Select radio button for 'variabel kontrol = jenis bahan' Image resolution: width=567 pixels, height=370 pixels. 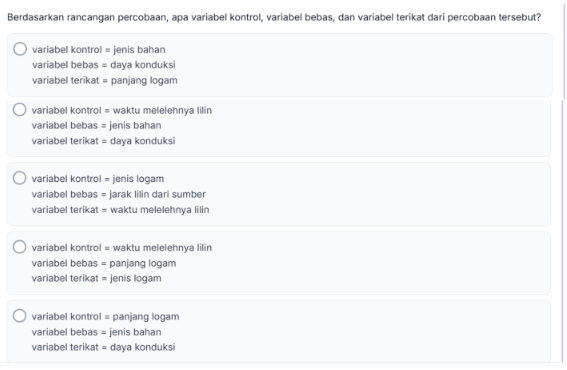20,49
